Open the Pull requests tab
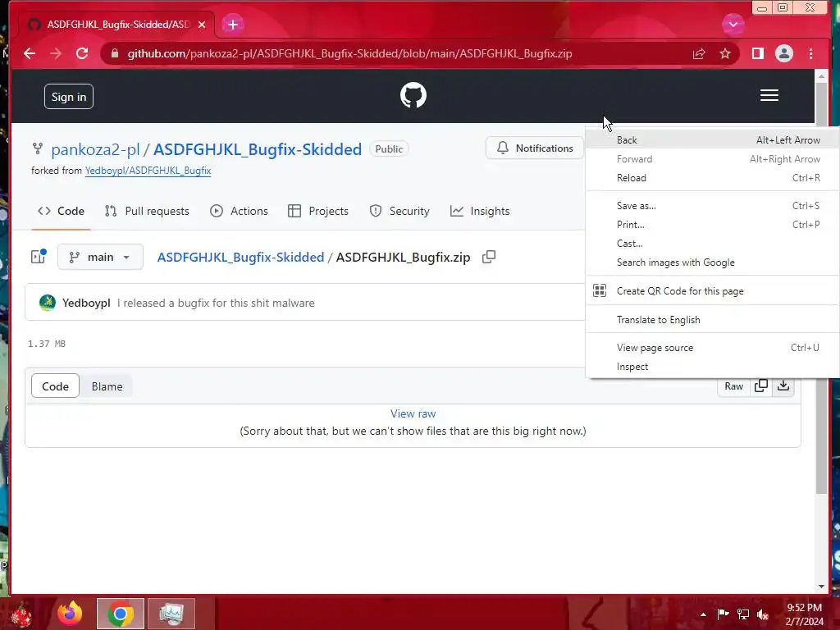840x630 pixels. coord(147,211)
